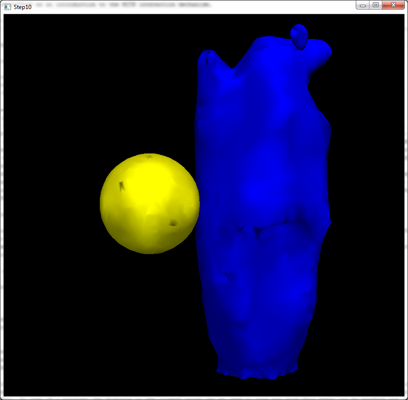The image size is (408, 400).
Task: Close the Step10 window
Action: point(393,5)
